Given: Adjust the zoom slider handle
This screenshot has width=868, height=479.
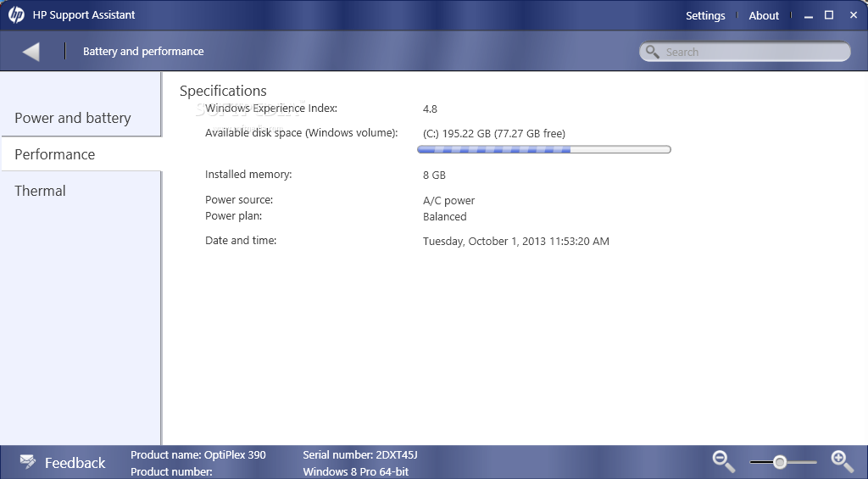Looking at the screenshot, I should [x=780, y=462].
